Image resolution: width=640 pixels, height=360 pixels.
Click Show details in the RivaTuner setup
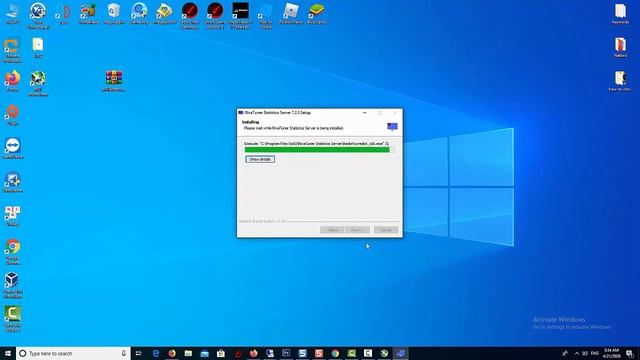260,159
